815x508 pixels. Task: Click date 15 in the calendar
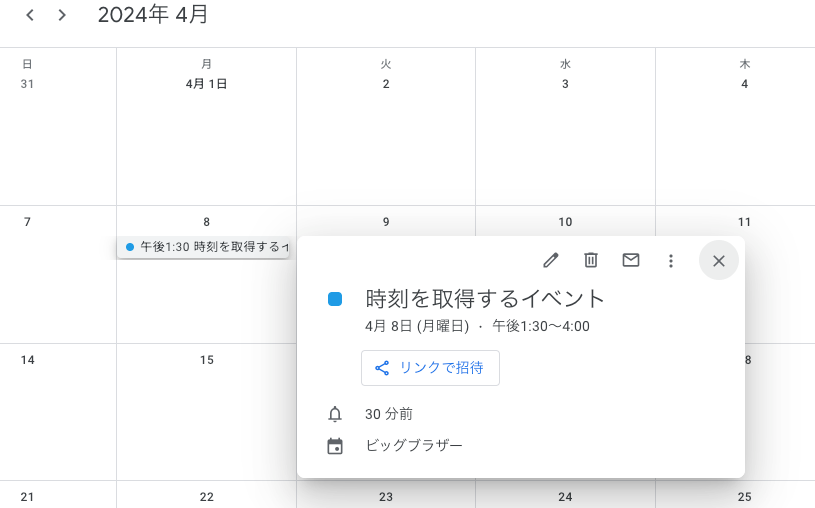pyautogui.click(x=206, y=360)
